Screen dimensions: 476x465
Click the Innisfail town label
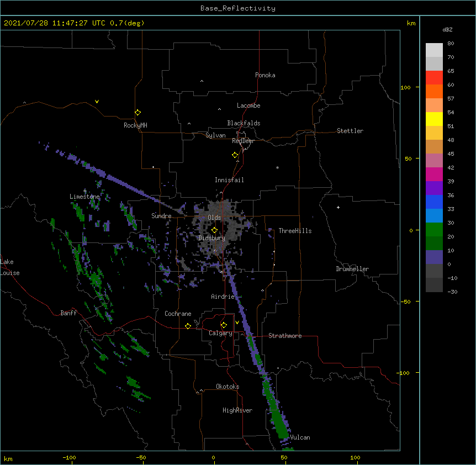pos(229,180)
